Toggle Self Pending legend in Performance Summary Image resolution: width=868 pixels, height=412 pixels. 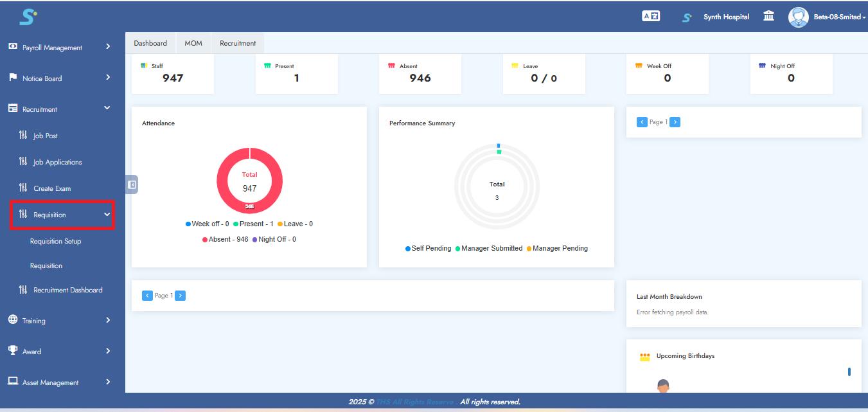428,248
